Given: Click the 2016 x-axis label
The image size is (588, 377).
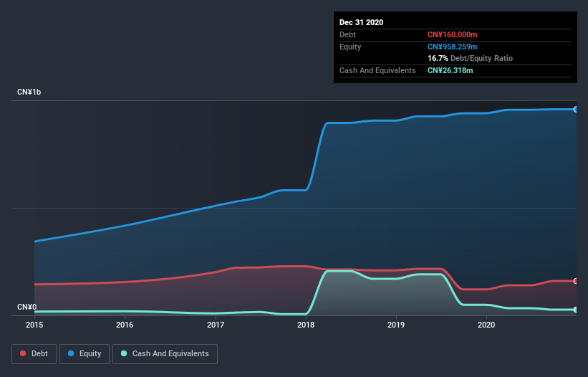Looking at the screenshot, I should point(125,325).
